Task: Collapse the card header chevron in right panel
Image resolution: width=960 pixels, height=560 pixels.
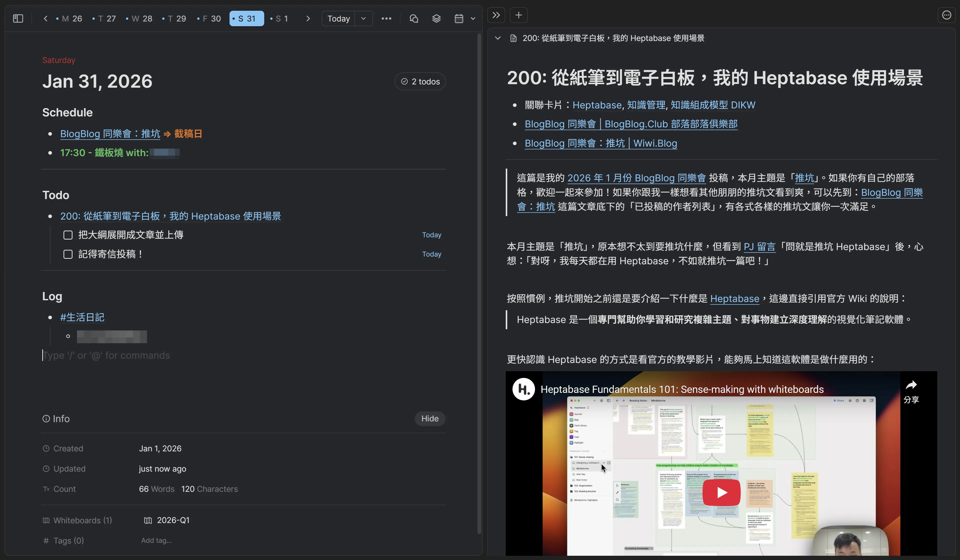Action: tap(497, 38)
